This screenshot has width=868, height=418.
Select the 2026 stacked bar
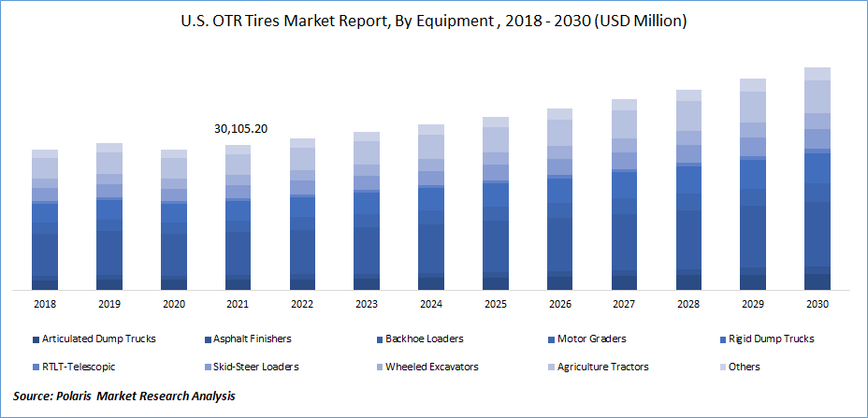[559, 199]
